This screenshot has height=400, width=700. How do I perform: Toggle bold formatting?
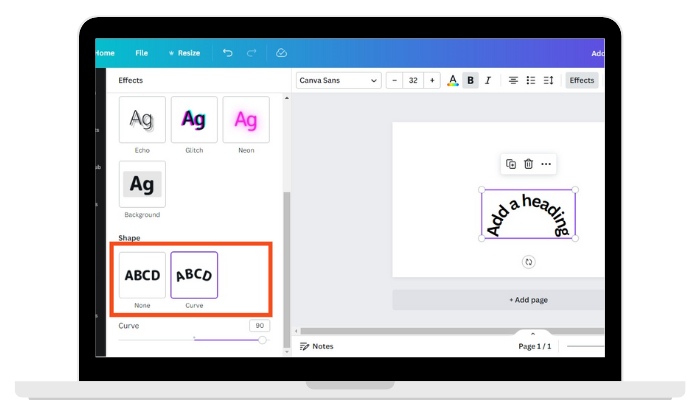coord(470,80)
